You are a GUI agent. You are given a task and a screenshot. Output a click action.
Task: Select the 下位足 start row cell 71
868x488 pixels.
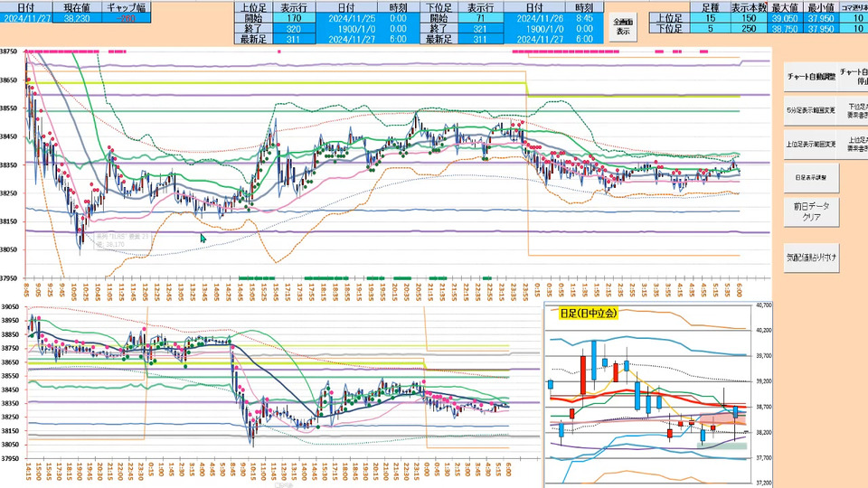(x=480, y=18)
